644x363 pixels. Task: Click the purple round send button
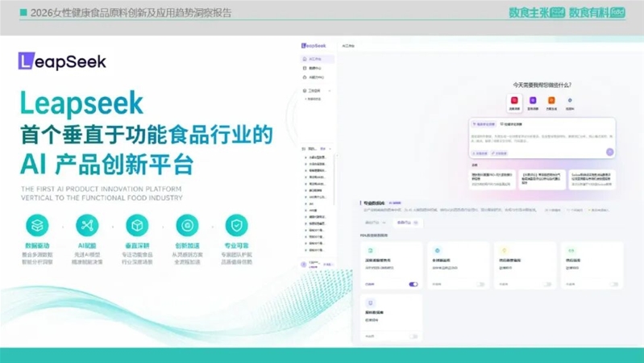(609, 152)
